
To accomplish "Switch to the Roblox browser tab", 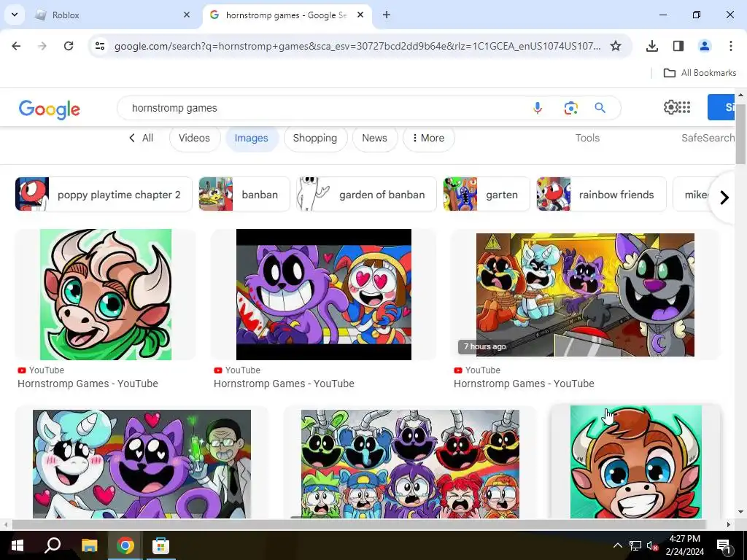I will coord(113,15).
